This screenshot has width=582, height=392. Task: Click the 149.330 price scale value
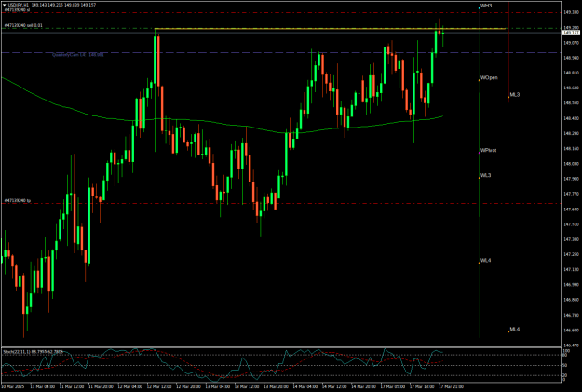click(x=570, y=12)
